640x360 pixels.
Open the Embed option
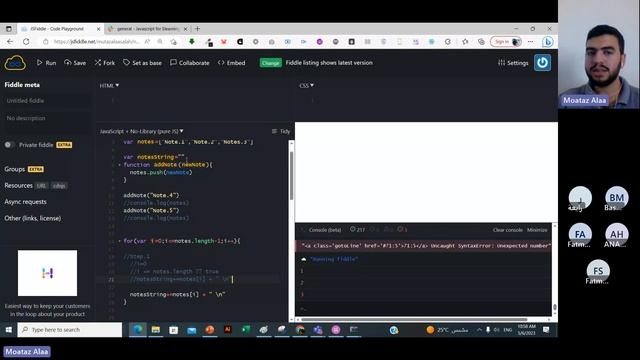coord(231,63)
